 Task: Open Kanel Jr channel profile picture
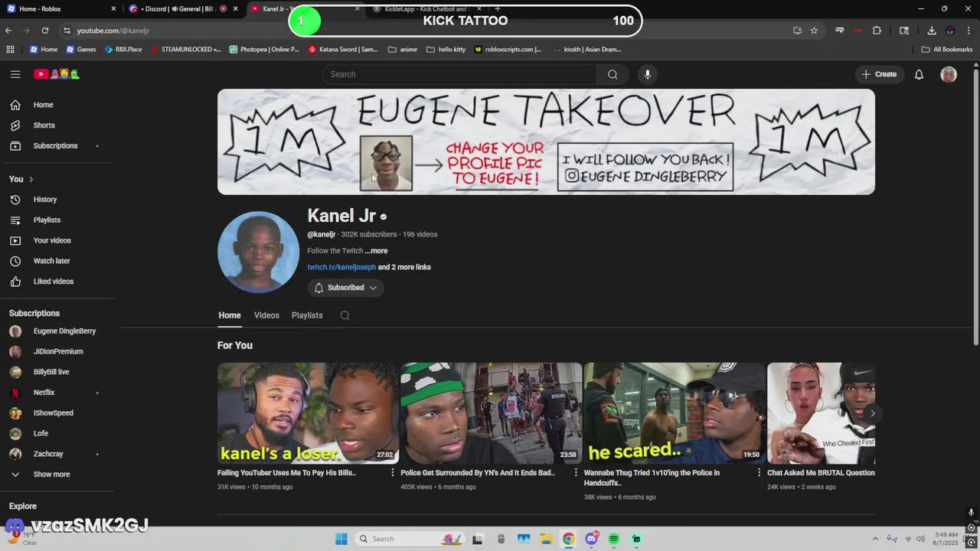tap(258, 252)
